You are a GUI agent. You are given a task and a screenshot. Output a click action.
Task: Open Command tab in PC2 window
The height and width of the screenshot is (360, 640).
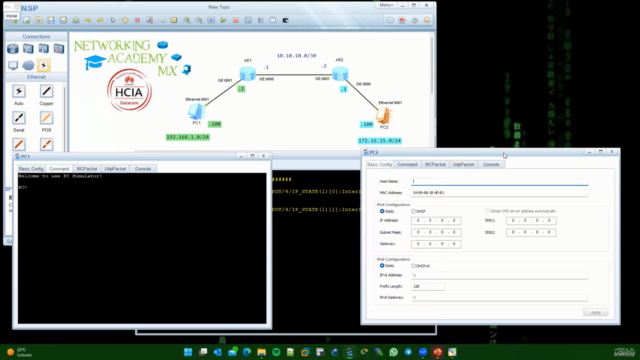click(407, 164)
